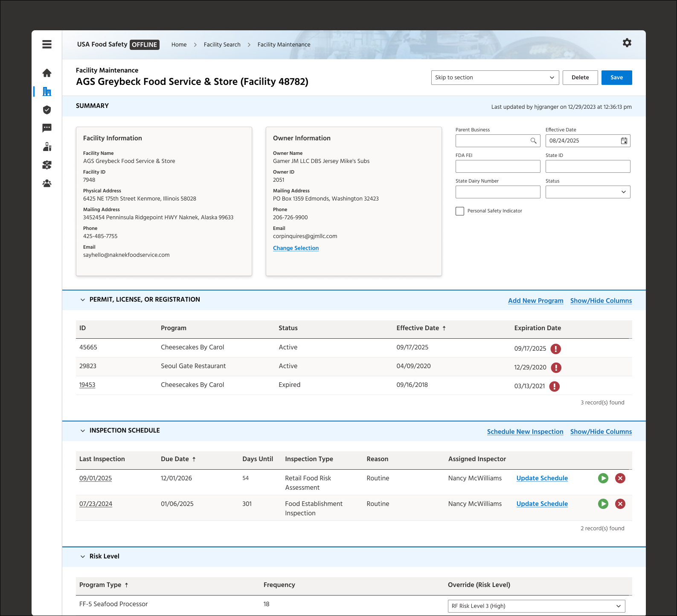The height and width of the screenshot is (616, 677).
Task: Go to Home breadcrumb
Action: (x=179, y=45)
